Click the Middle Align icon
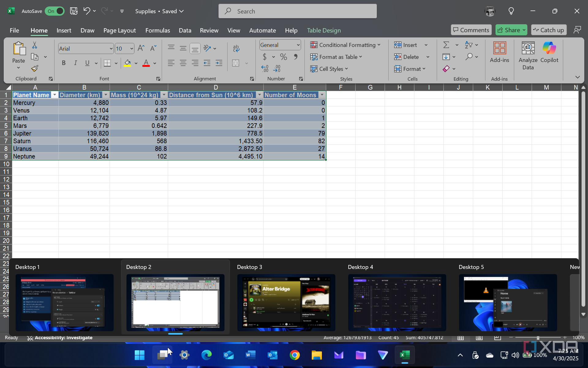 [x=183, y=48]
